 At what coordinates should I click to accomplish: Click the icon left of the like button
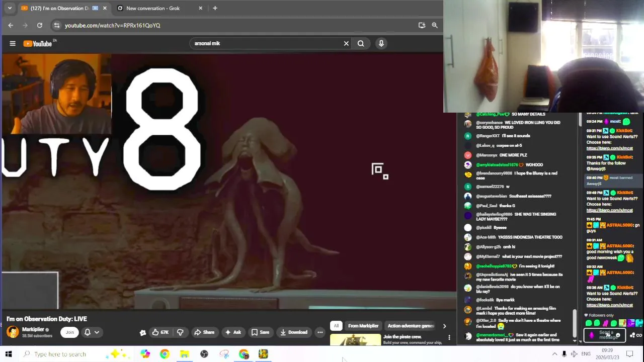click(143, 332)
